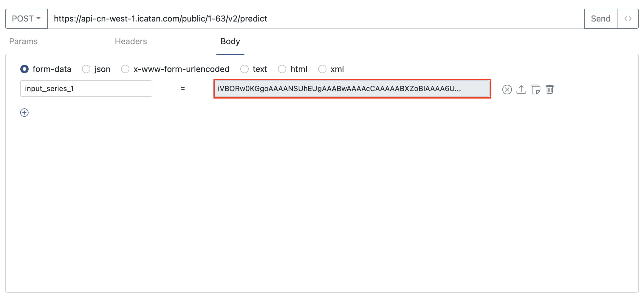The height and width of the screenshot is (304, 644).
Task: Select the xml radio button
Action: click(322, 69)
